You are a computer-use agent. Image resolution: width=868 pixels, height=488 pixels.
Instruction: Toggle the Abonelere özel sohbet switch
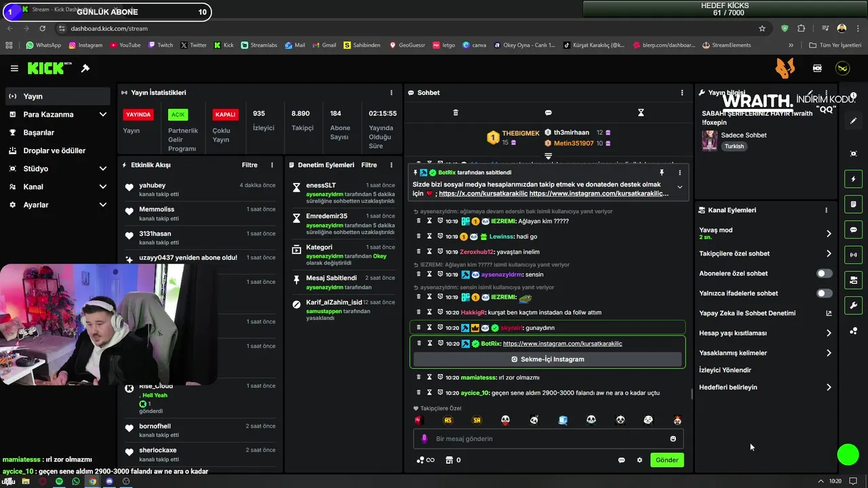pyautogui.click(x=824, y=273)
